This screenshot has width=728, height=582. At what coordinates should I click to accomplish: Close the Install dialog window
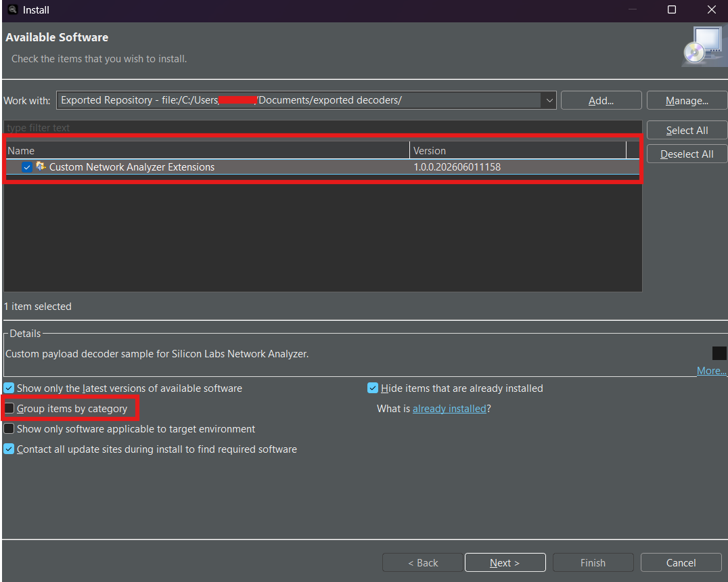pyautogui.click(x=711, y=9)
